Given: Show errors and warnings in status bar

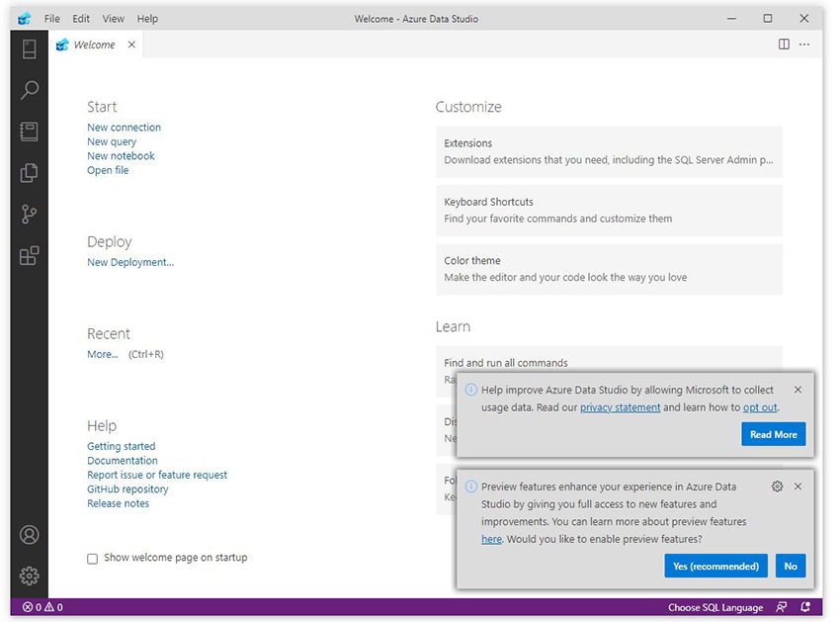Looking at the screenshot, I should point(42,607).
